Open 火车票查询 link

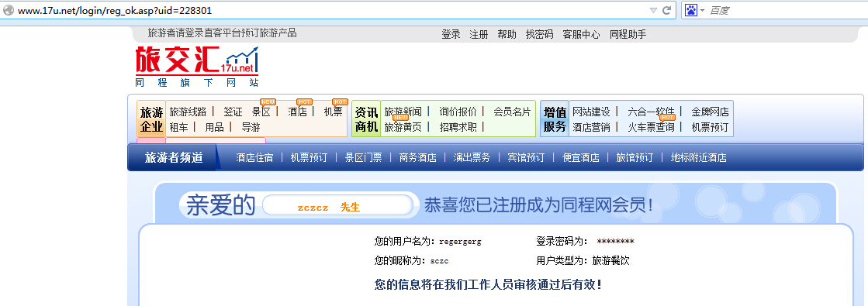(x=651, y=127)
